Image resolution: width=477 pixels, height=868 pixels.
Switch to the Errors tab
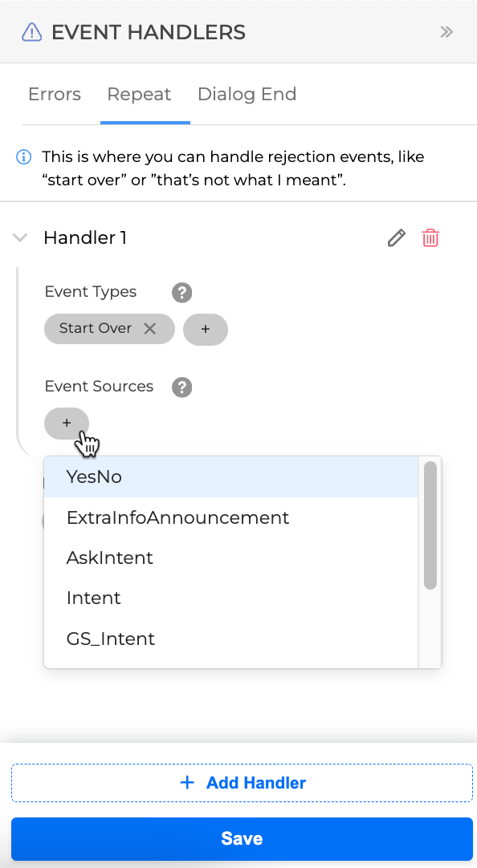[x=55, y=94]
